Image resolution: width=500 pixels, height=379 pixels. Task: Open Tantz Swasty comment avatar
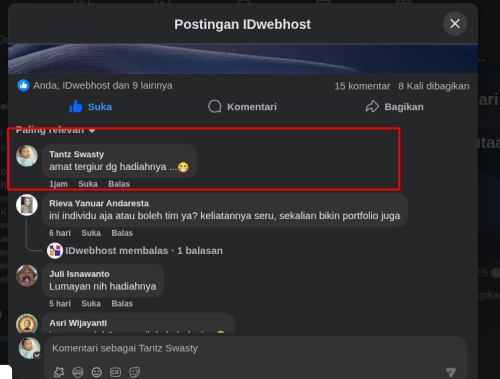click(x=27, y=156)
